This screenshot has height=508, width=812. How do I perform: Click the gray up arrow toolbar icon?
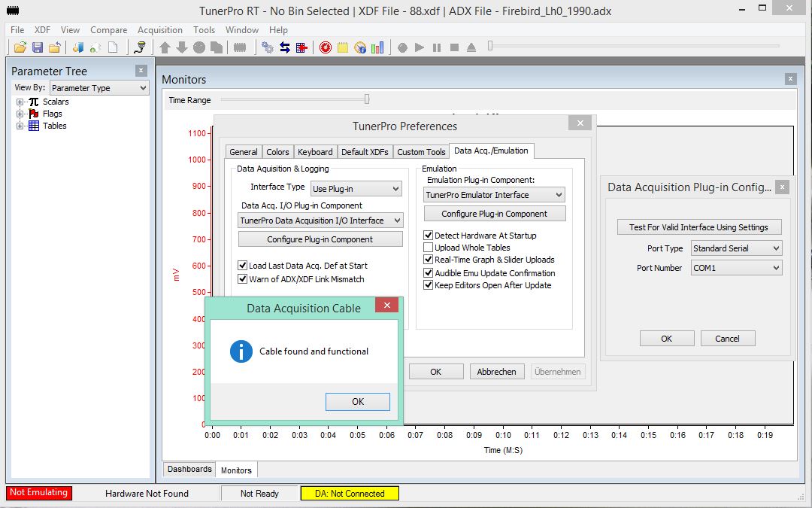[165, 47]
